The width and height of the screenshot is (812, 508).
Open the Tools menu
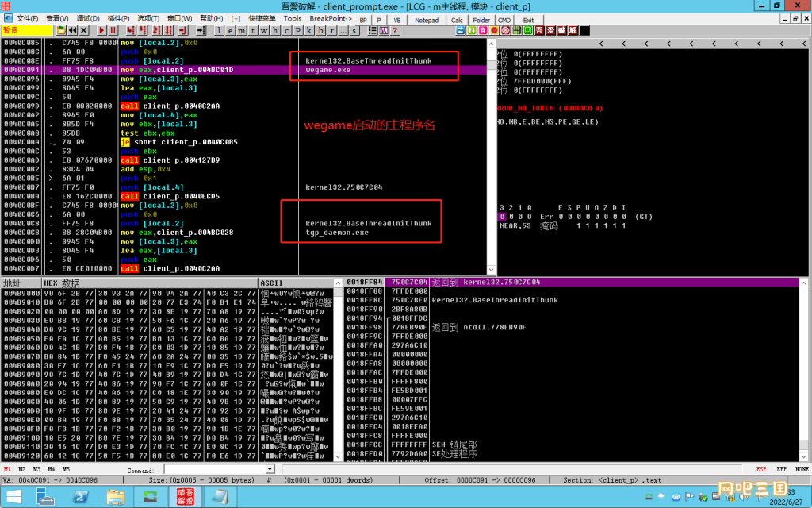pos(293,19)
